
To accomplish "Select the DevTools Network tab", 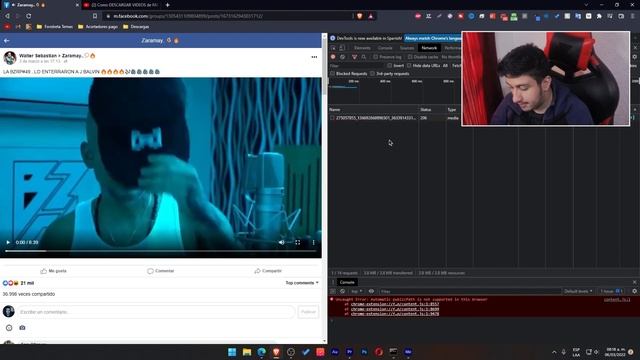I will pyautogui.click(x=429, y=48).
